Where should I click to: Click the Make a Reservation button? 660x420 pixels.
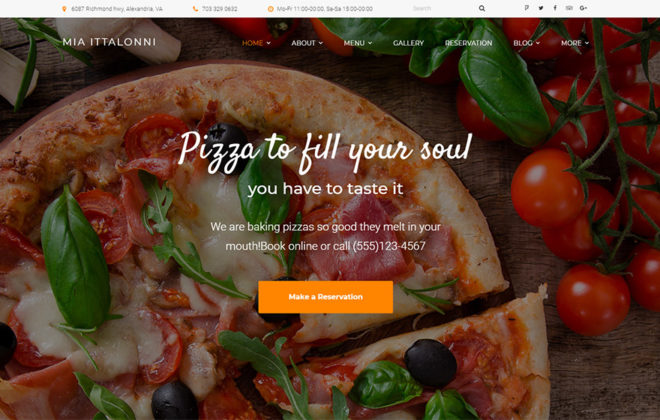coord(325,297)
